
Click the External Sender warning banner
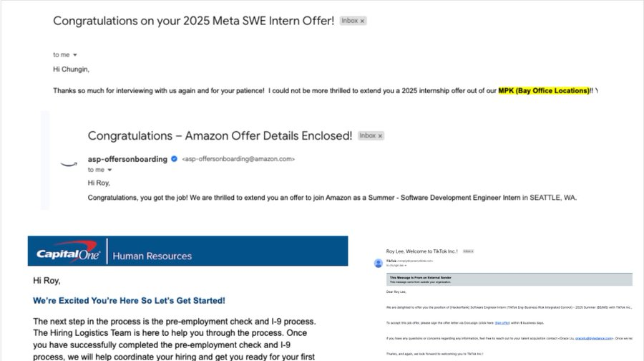click(x=509, y=279)
